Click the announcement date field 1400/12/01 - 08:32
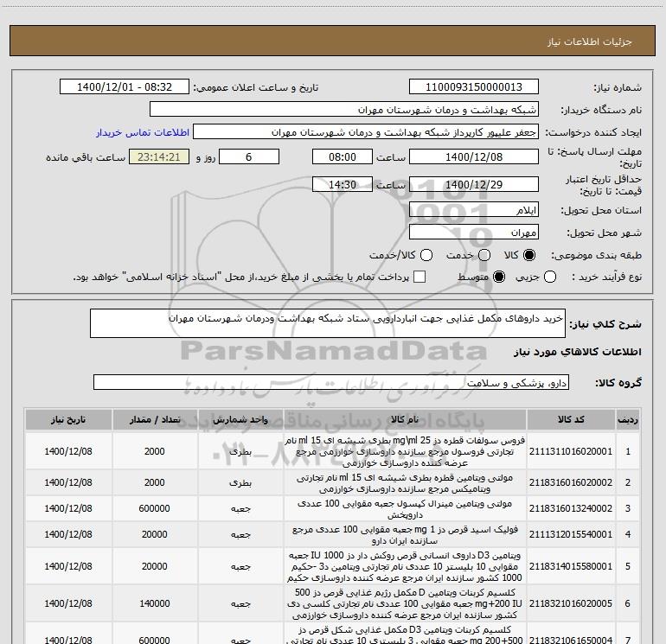Viewport: 666px width, 644px height. [x=124, y=87]
